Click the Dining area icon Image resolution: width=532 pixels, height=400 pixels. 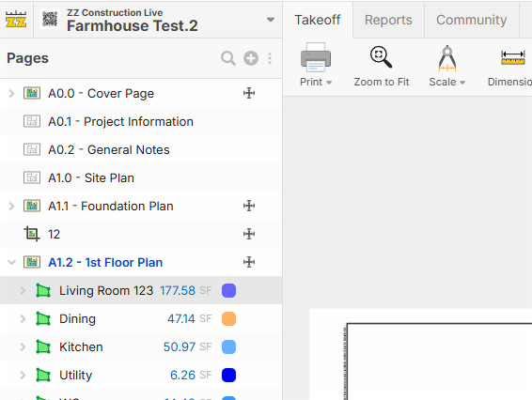(x=43, y=318)
